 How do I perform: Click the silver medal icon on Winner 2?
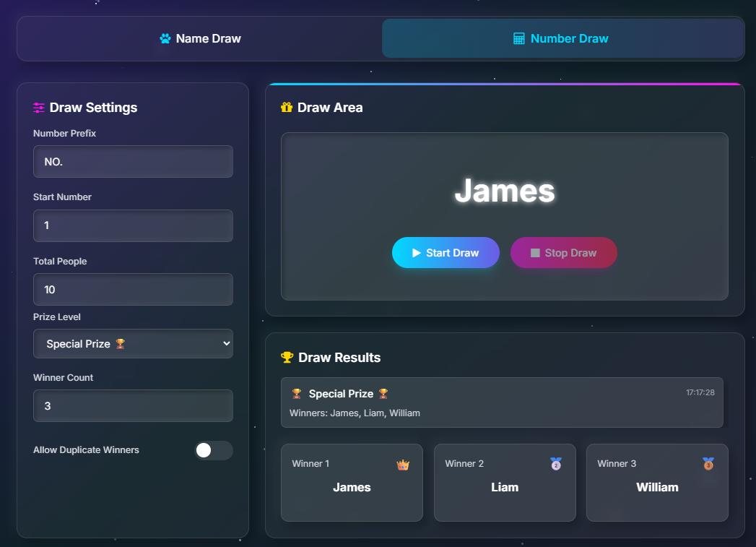pos(555,464)
